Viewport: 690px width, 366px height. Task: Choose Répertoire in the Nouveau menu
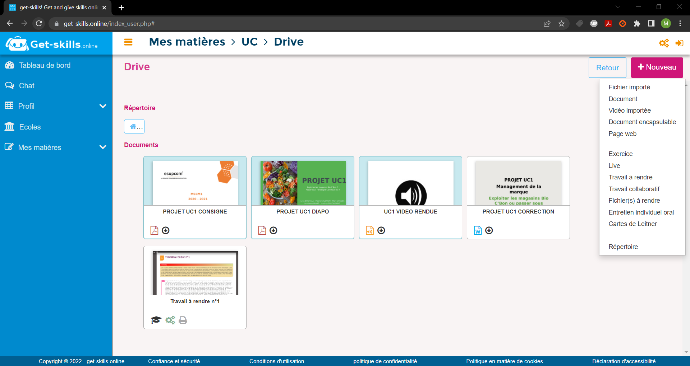(x=623, y=246)
